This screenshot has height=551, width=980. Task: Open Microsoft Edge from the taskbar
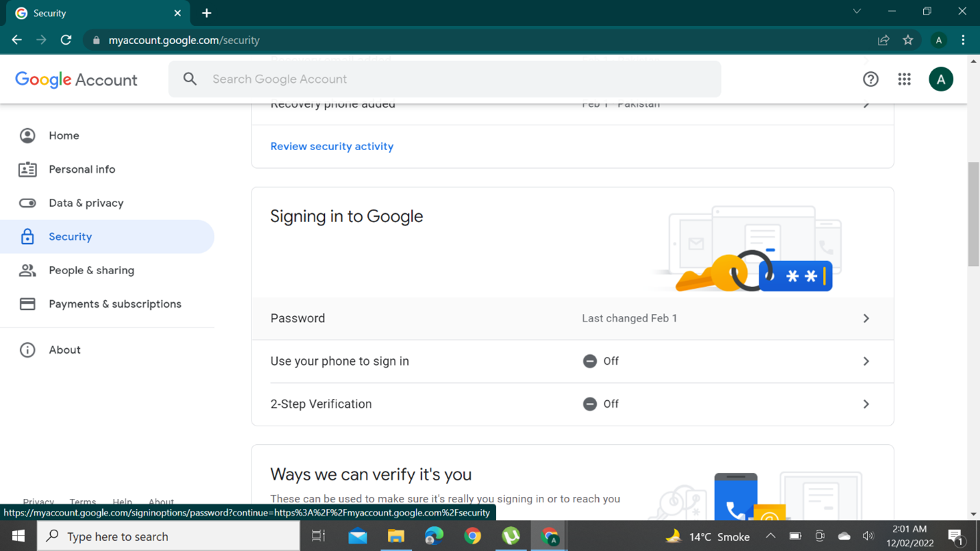click(x=434, y=536)
